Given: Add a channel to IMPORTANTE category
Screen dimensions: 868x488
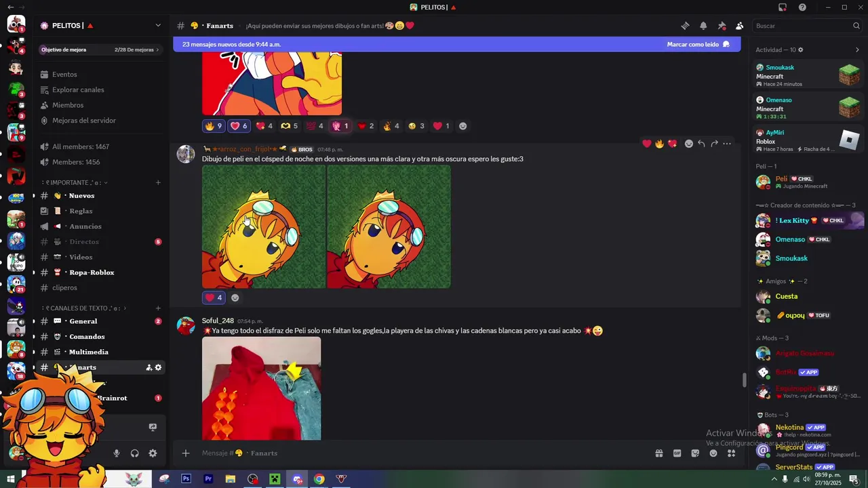Looking at the screenshot, I should click(x=158, y=182).
